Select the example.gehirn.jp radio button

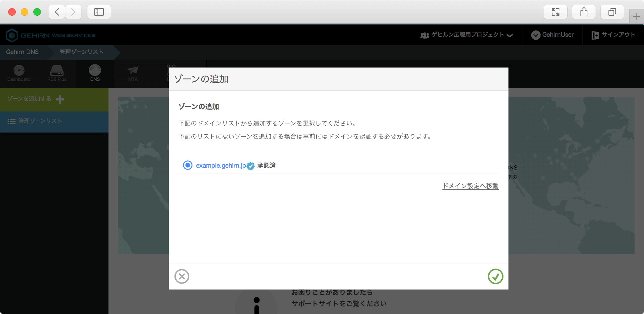click(188, 165)
